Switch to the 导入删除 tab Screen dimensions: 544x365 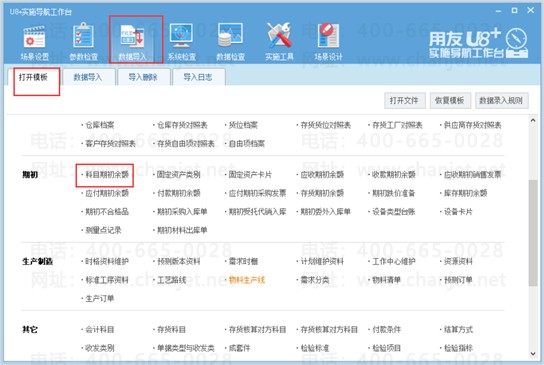143,77
